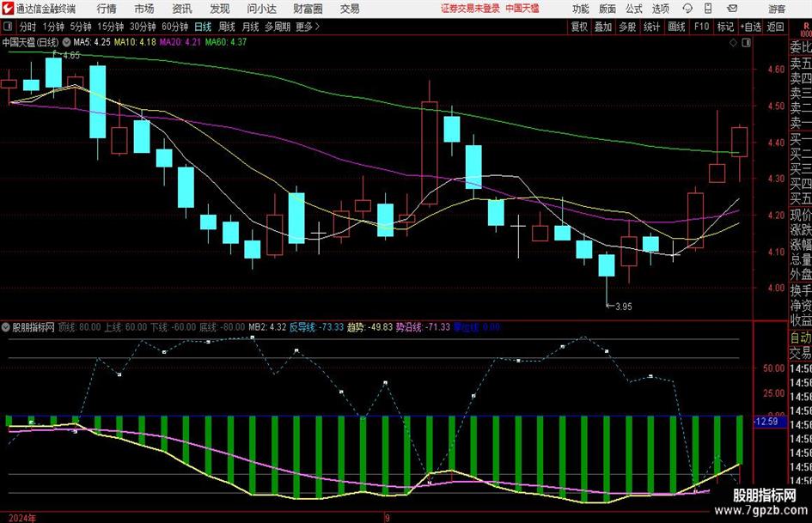Click the 返回 back button

tap(775, 27)
